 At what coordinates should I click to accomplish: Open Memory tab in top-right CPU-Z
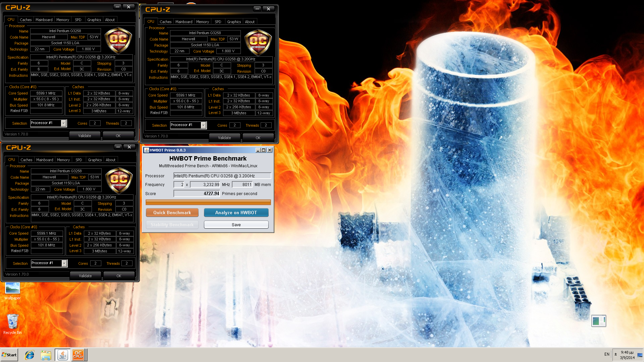(x=203, y=22)
